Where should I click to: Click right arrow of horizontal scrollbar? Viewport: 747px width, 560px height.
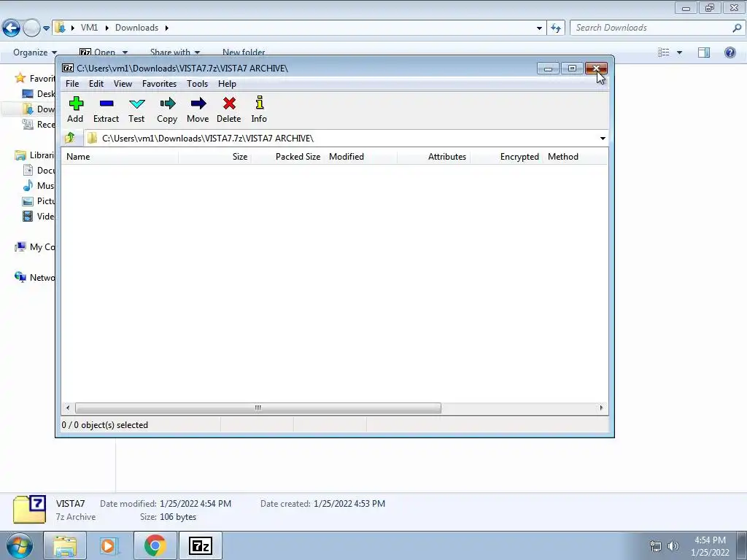601,408
